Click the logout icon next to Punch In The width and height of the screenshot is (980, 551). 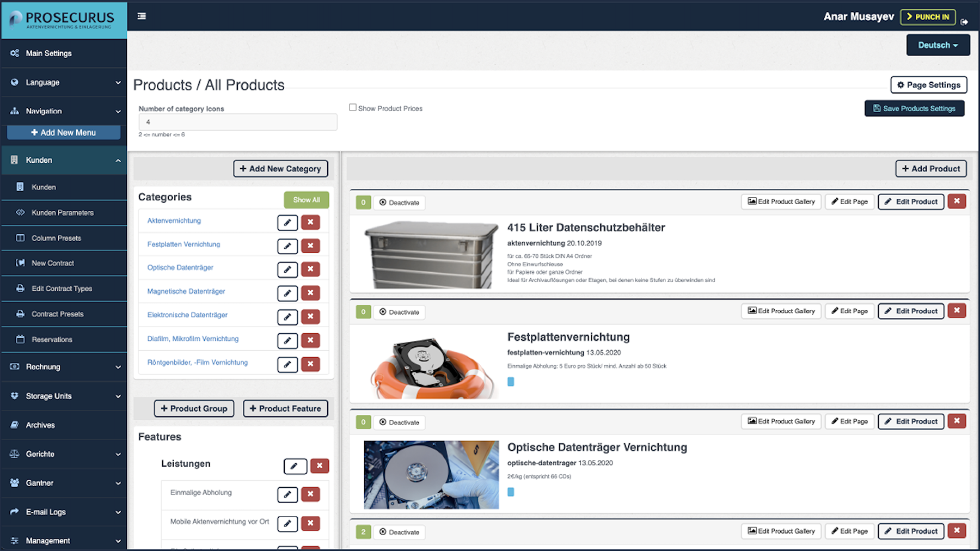click(964, 22)
